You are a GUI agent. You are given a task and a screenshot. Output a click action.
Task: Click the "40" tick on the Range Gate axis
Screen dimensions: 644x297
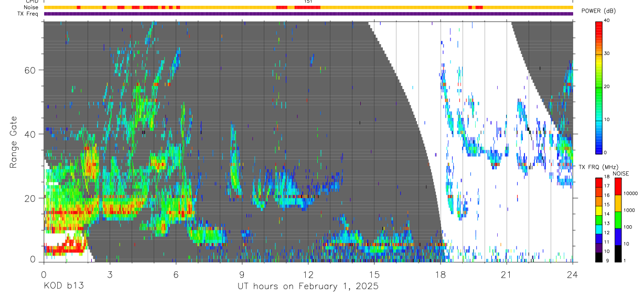(x=30, y=134)
